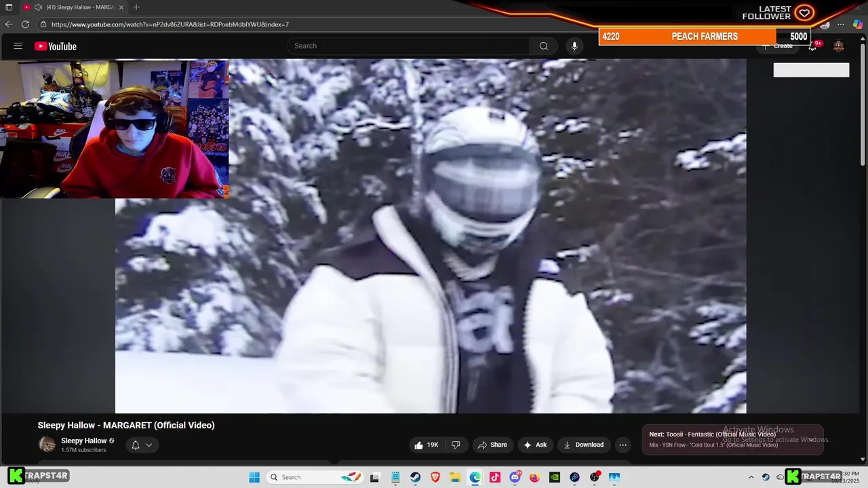Click the Windows taskbar Search box
The height and width of the screenshot is (488, 868).
[x=315, y=477]
